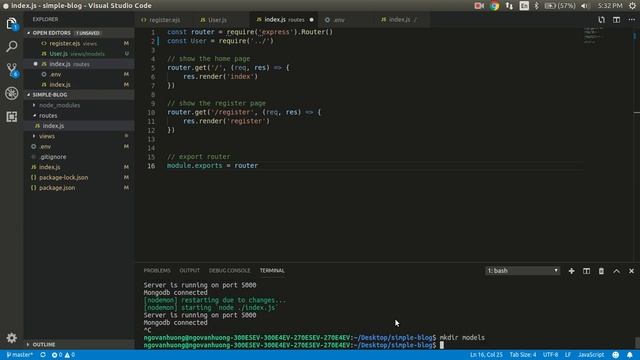The height and width of the screenshot is (360, 640).
Task: Open the Debug Console tab
Action: coord(229,271)
